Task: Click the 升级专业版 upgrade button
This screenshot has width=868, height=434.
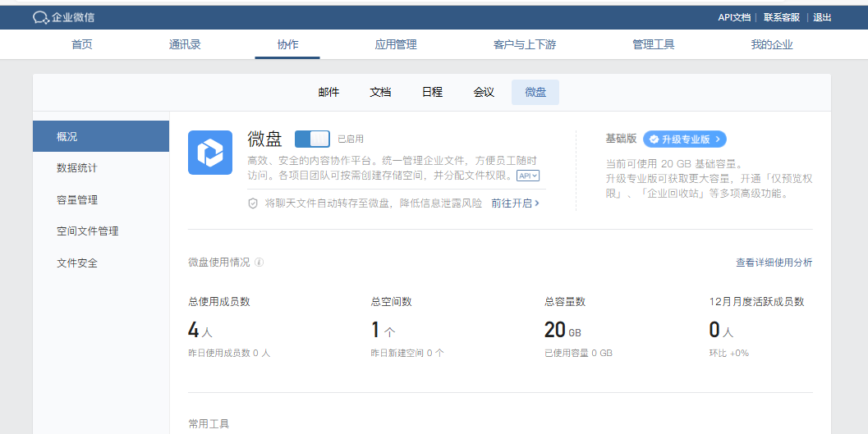Action: pyautogui.click(x=685, y=139)
